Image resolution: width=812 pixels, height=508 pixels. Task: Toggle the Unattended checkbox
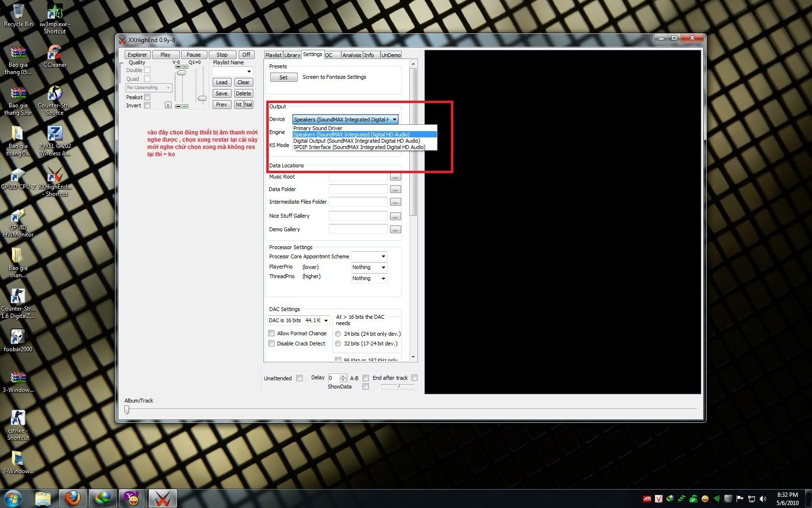300,378
